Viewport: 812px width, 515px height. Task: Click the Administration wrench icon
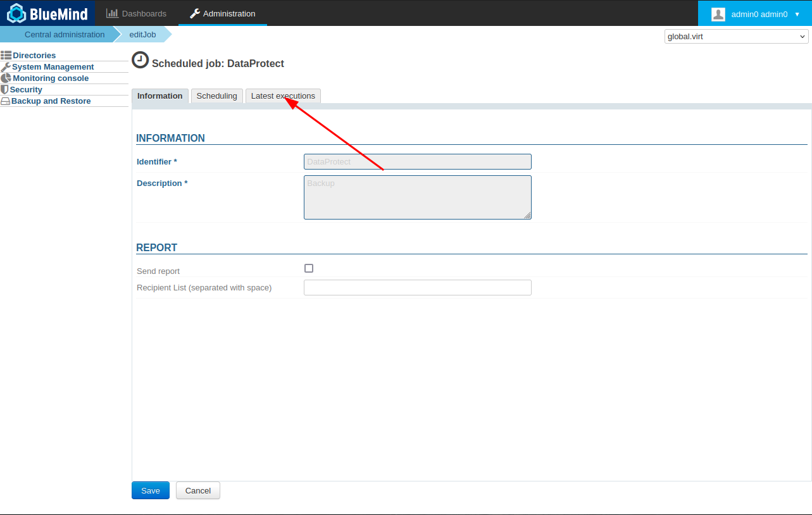tap(195, 13)
